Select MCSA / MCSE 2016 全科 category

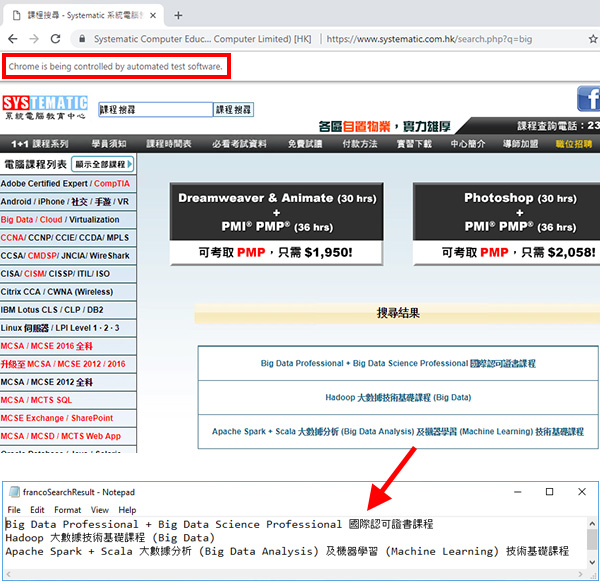(x=68, y=346)
